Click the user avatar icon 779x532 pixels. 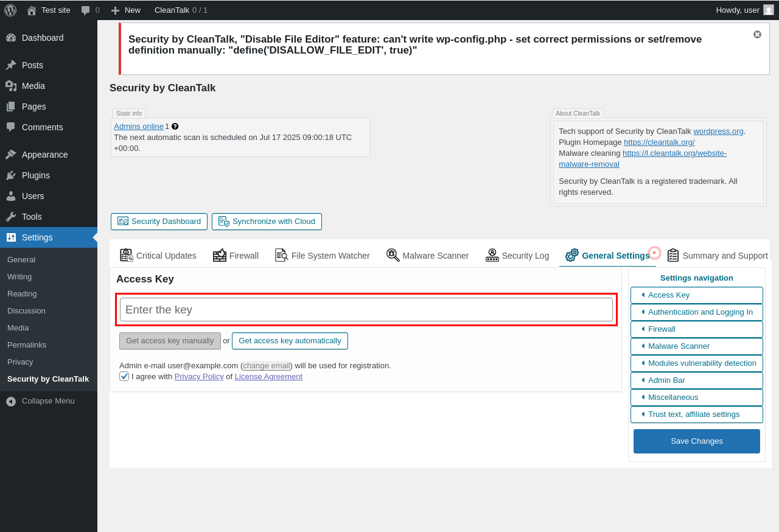pos(769,10)
